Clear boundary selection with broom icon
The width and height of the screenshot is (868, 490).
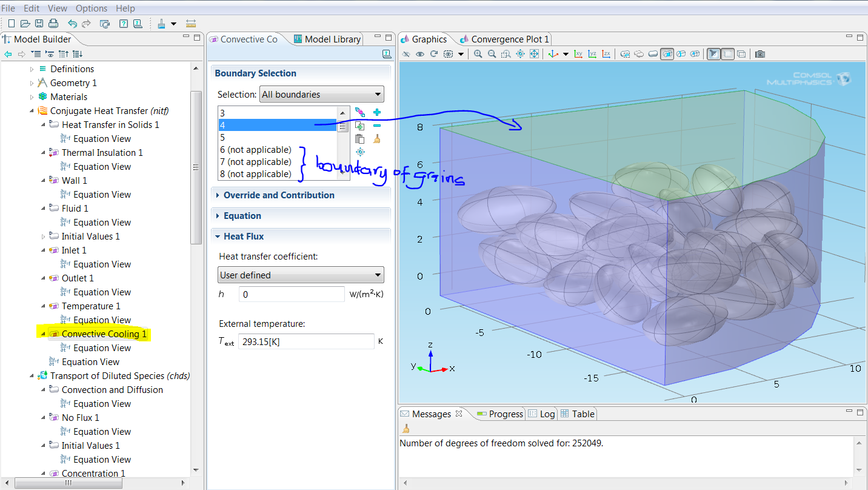click(x=376, y=139)
